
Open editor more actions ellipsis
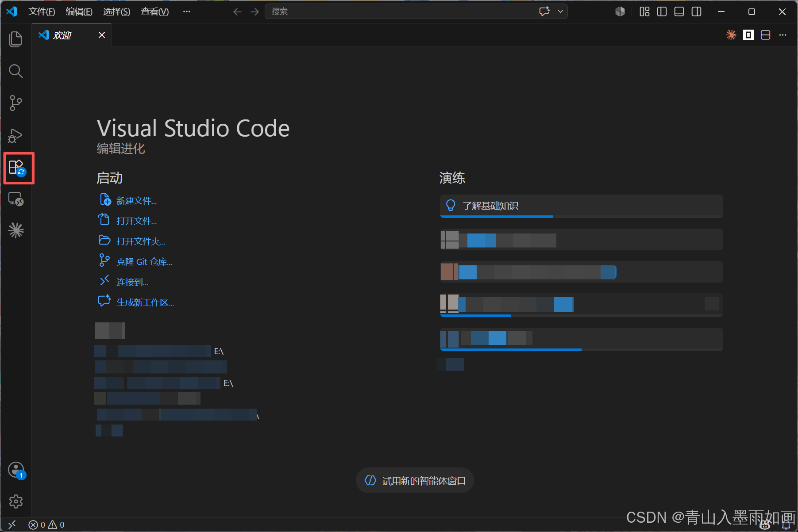pos(783,35)
